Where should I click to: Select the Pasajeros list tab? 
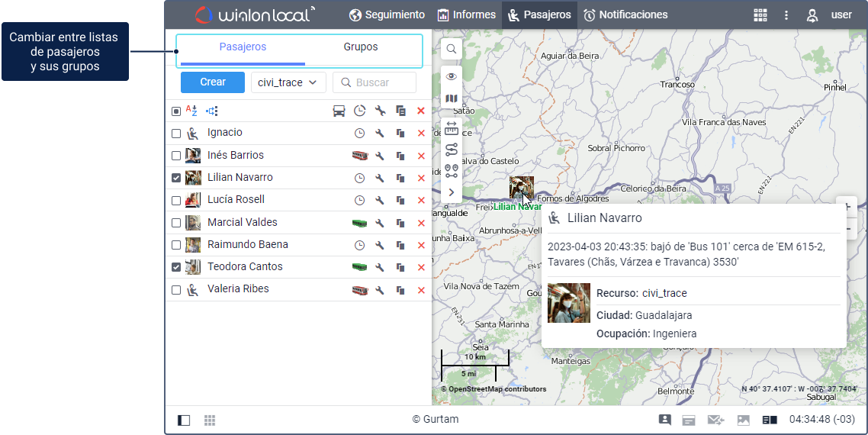pos(243,47)
